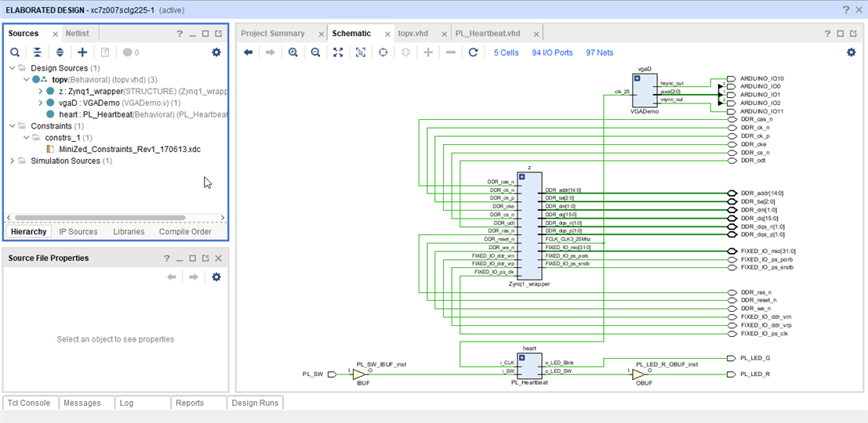868x423 pixels.
Task: Click the back arrow in schematic toolbar
Action: [249, 52]
